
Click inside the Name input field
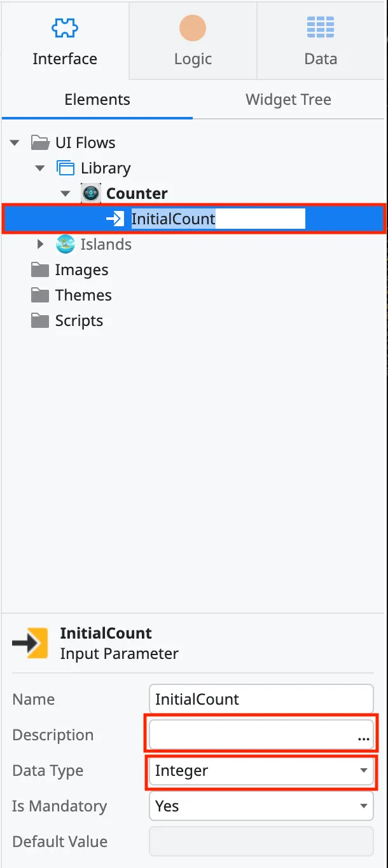point(261,699)
